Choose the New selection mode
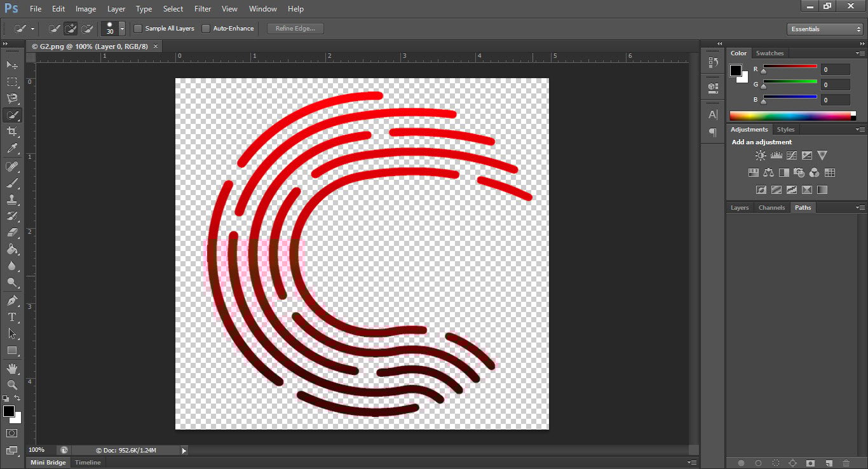 pyautogui.click(x=55, y=29)
